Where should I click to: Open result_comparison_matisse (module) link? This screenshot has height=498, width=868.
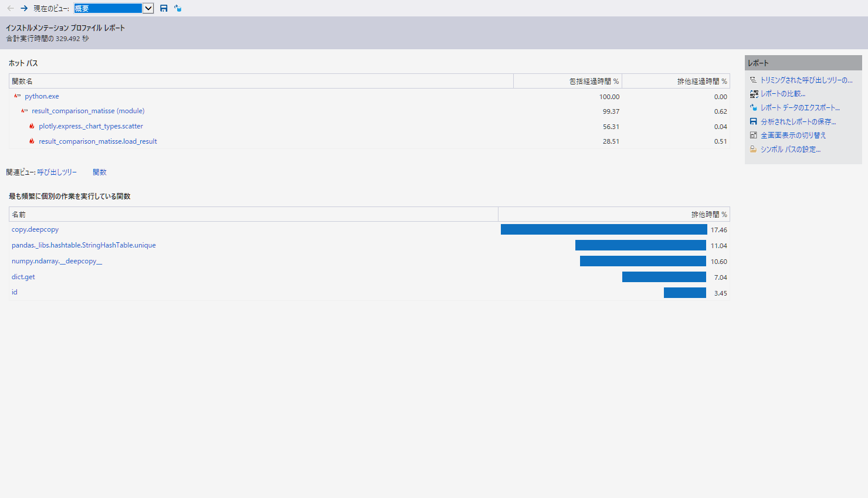coord(88,111)
